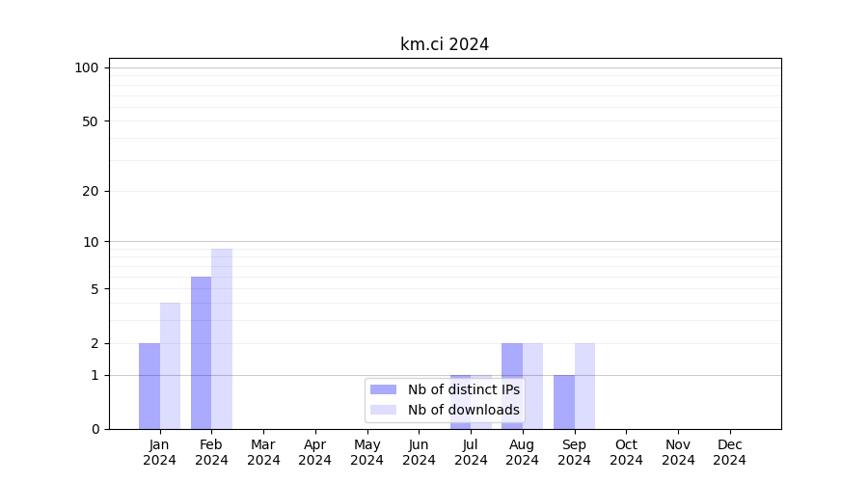Click the "Mar 2024" x-axis label
The height and width of the screenshot is (482, 868).
[263, 452]
